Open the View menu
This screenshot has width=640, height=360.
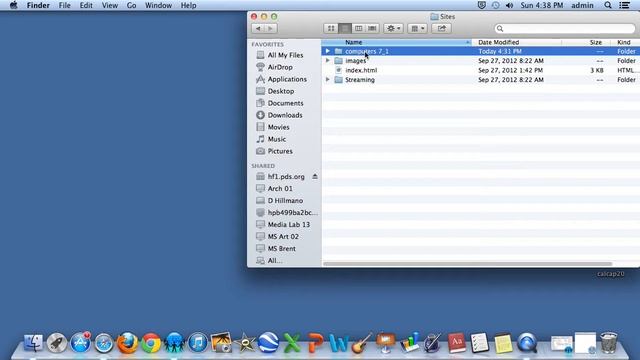pyautogui.click(x=110, y=5)
